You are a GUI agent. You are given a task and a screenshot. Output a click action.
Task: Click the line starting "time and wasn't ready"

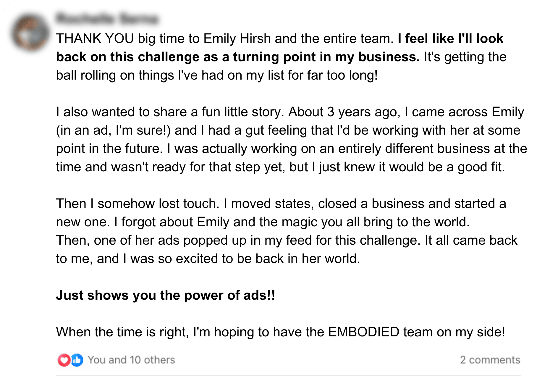[x=280, y=167]
